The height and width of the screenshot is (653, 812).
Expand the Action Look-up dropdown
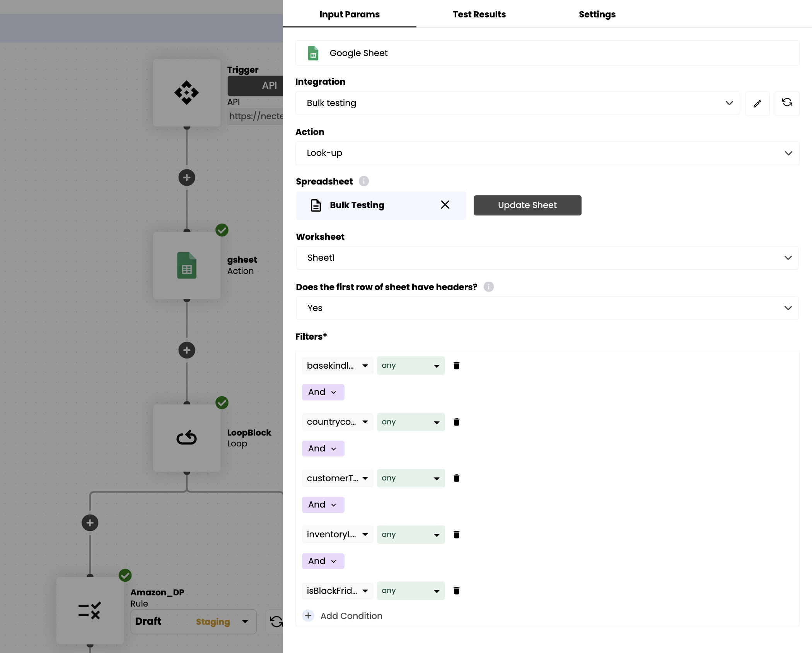pyautogui.click(x=547, y=153)
